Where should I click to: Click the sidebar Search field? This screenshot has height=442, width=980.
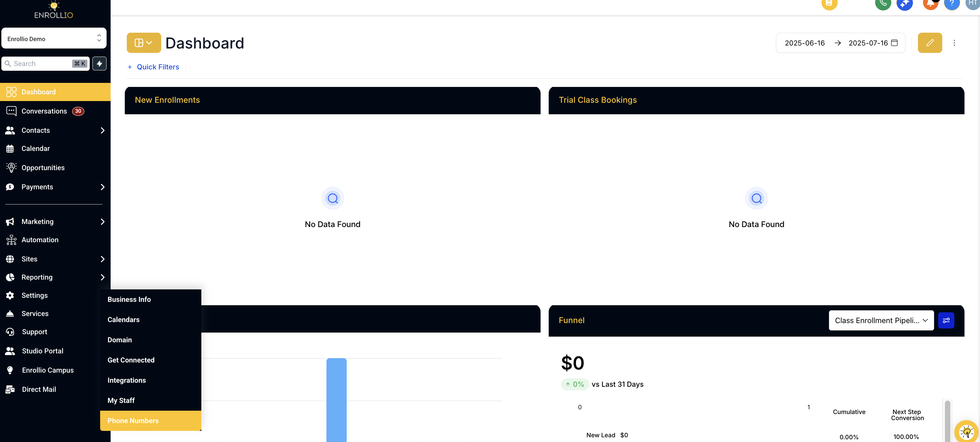[x=46, y=63]
